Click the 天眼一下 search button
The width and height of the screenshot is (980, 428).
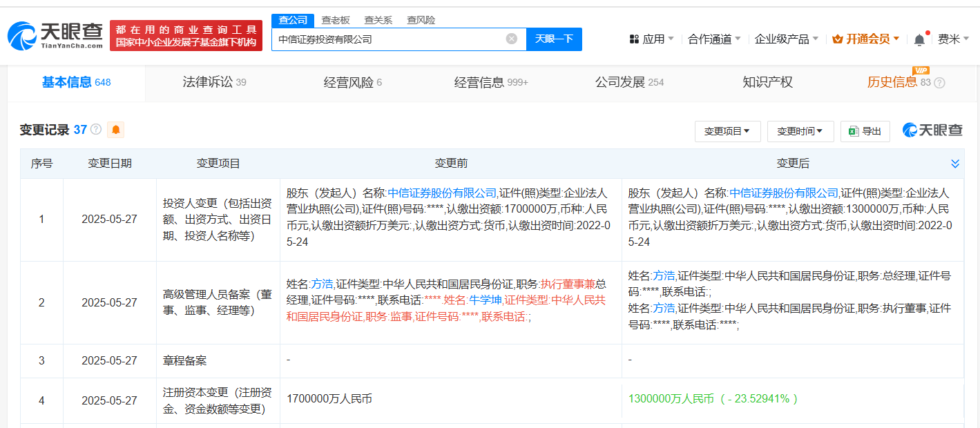(554, 39)
